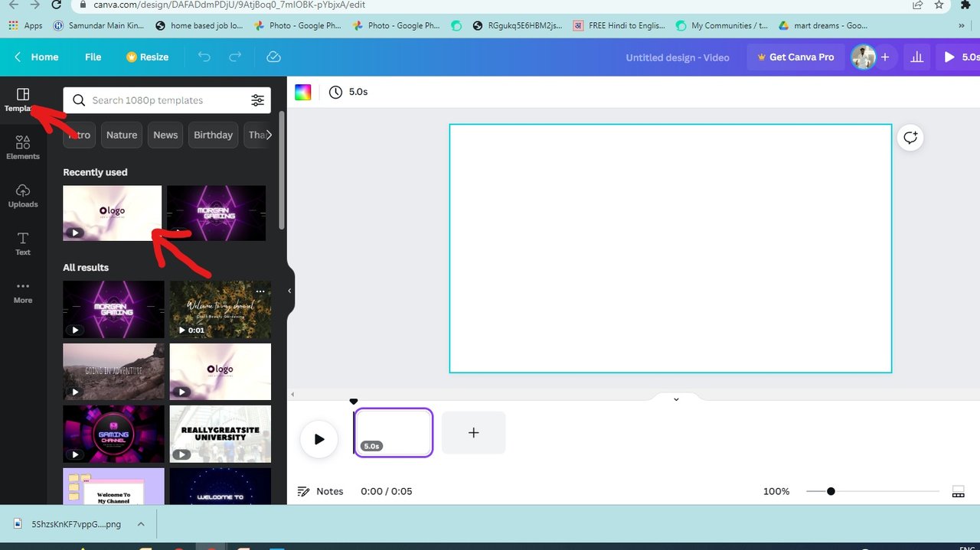Viewport: 980px width, 550px height.
Task: Open the mart dreams Google Drive bookmark
Action: coord(823,25)
